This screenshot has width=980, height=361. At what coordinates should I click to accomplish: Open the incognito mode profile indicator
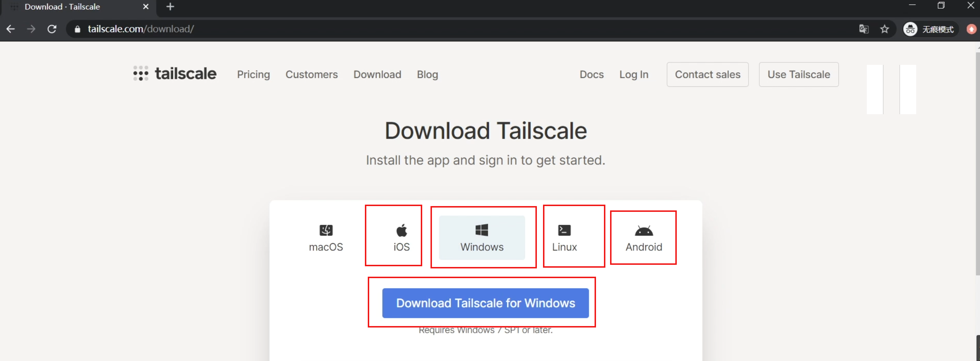(x=929, y=29)
